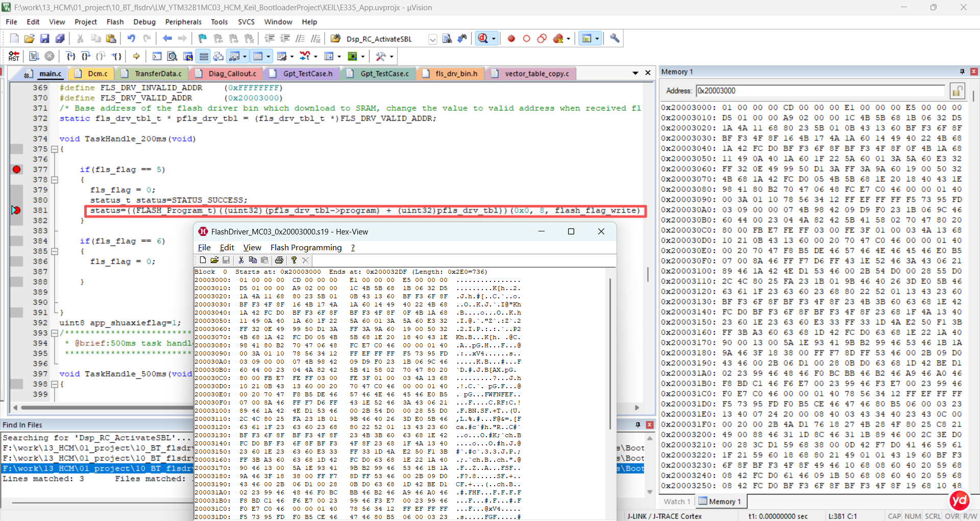The image size is (980, 521).
Task: Click the Undo arrow icon
Action: [131, 39]
